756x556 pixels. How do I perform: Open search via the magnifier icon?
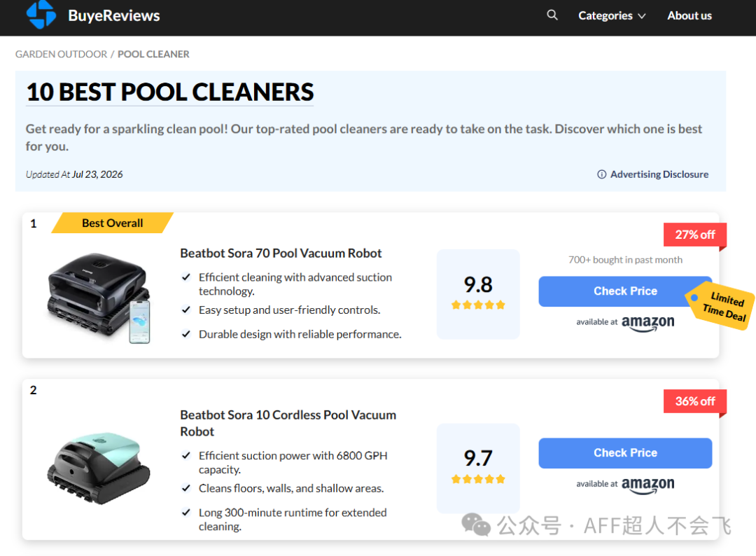coord(552,15)
